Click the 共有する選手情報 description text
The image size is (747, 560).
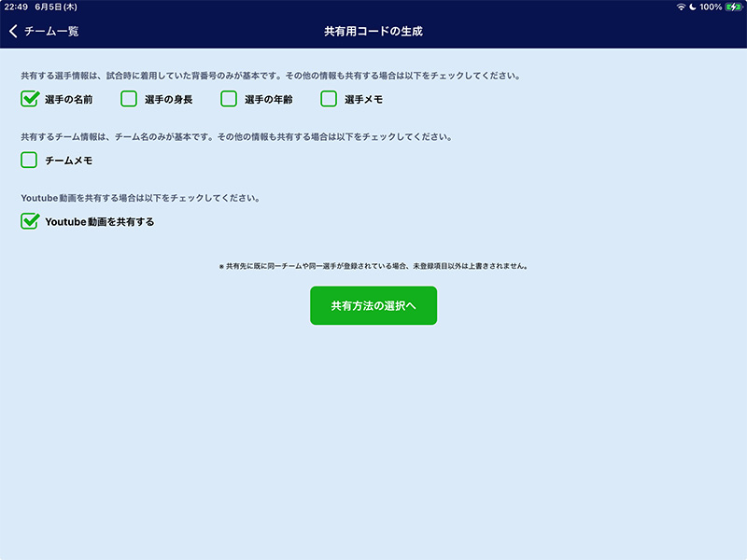[x=271, y=76]
